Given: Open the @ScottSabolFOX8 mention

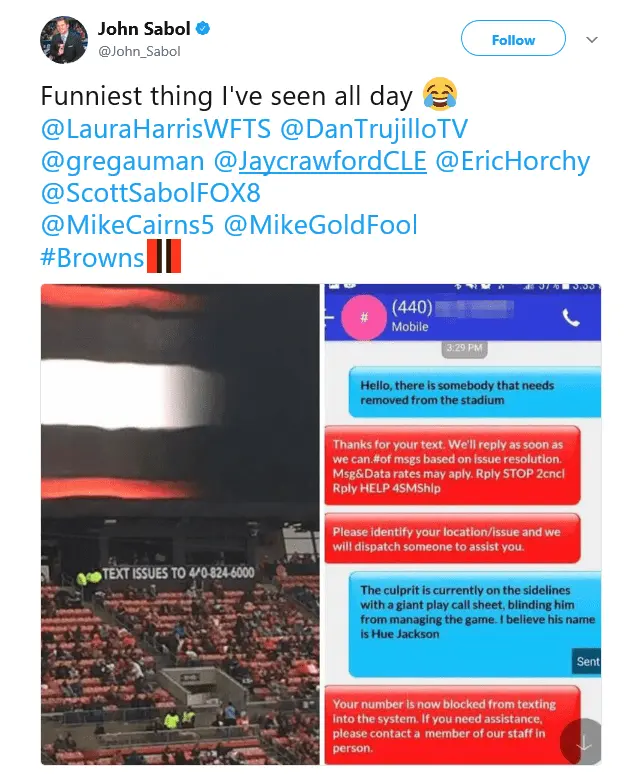Looking at the screenshot, I should coord(151,193).
